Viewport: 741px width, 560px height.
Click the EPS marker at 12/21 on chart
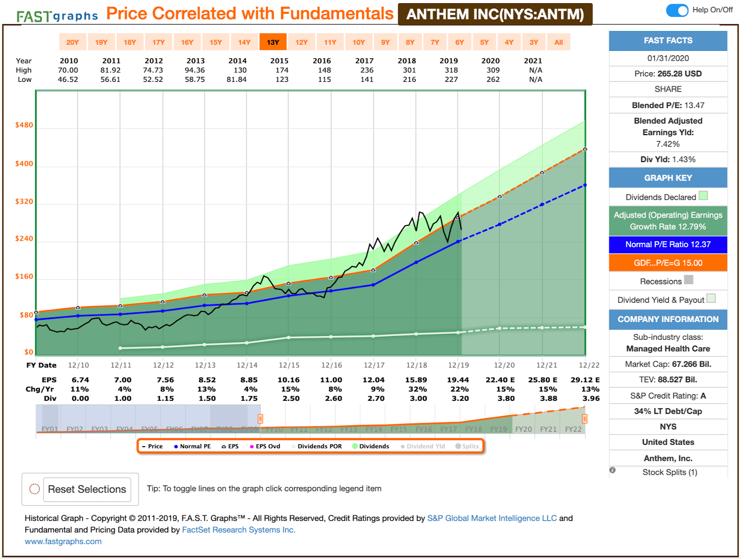(542, 173)
